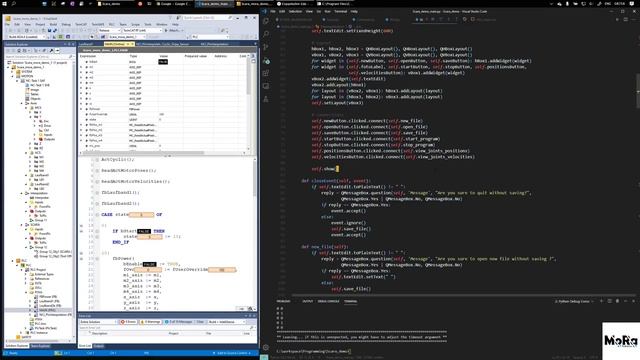640x360 pixels.
Task: Toggle the Messages filter in Error List
Action: [179, 322]
